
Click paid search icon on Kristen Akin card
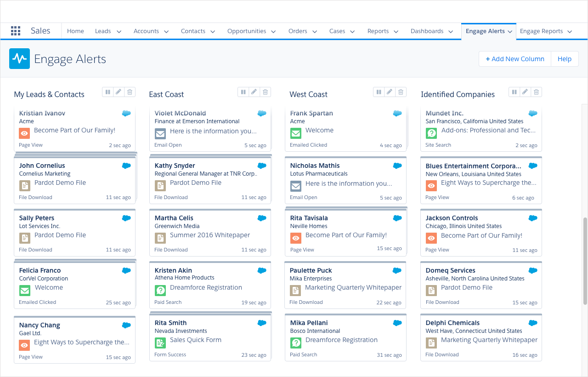160,291
